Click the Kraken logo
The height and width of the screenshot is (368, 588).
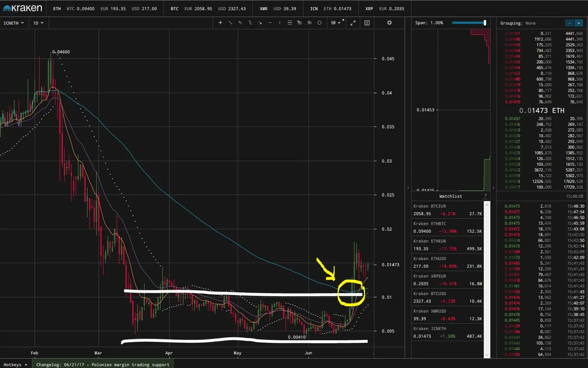point(23,8)
